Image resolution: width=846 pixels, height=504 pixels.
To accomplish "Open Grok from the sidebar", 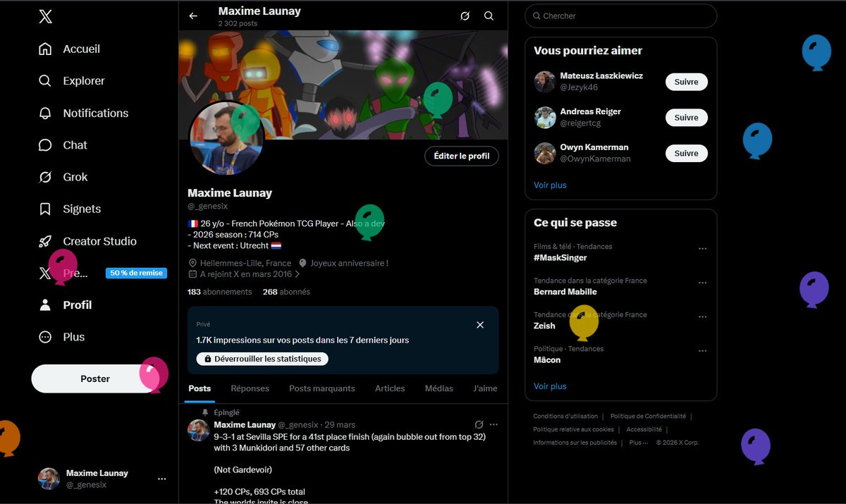I will [x=63, y=177].
